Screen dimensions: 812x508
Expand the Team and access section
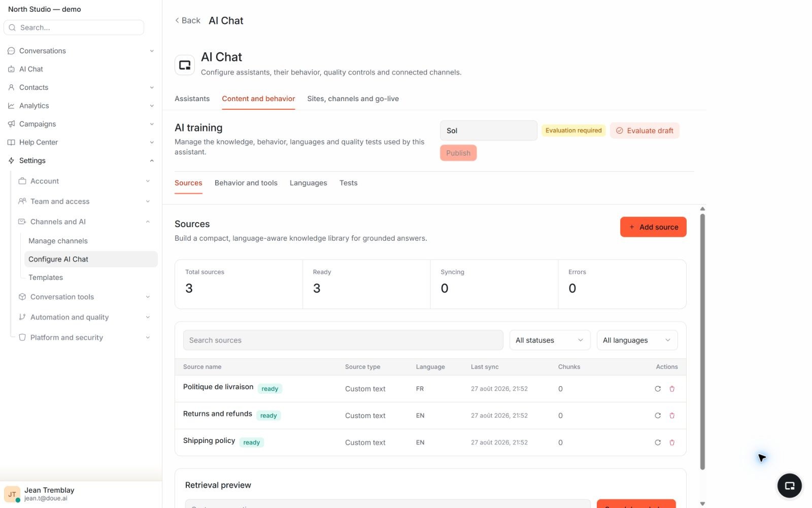click(x=84, y=202)
